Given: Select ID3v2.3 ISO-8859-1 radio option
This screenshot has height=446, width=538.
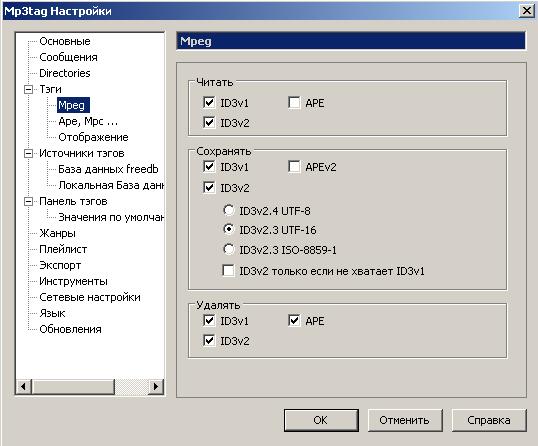Looking at the screenshot, I should tap(229, 249).
